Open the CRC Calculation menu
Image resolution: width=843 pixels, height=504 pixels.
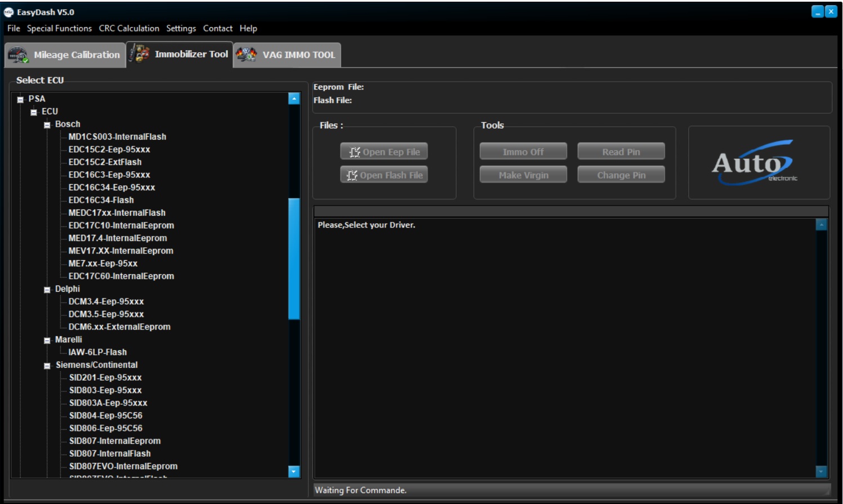pyautogui.click(x=129, y=28)
